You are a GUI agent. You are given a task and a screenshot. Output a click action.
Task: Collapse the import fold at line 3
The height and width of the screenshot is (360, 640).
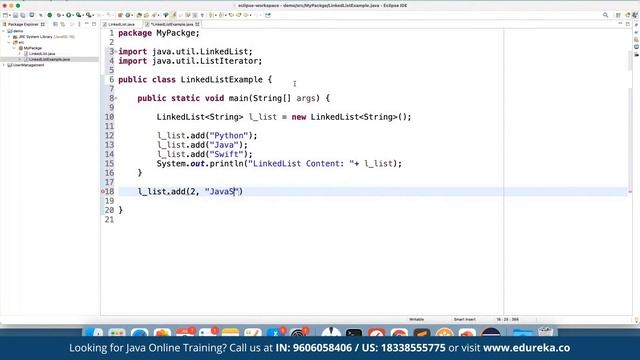(116, 52)
